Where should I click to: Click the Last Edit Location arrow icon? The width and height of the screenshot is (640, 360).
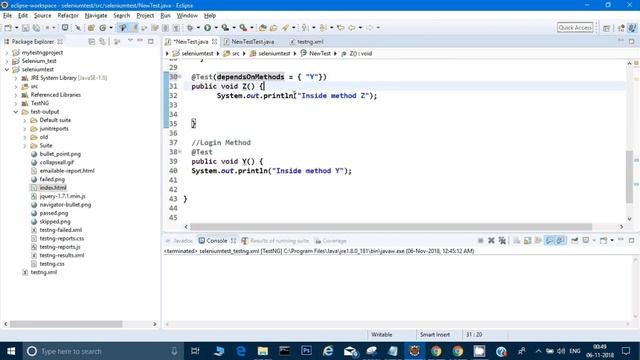click(x=340, y=28)
